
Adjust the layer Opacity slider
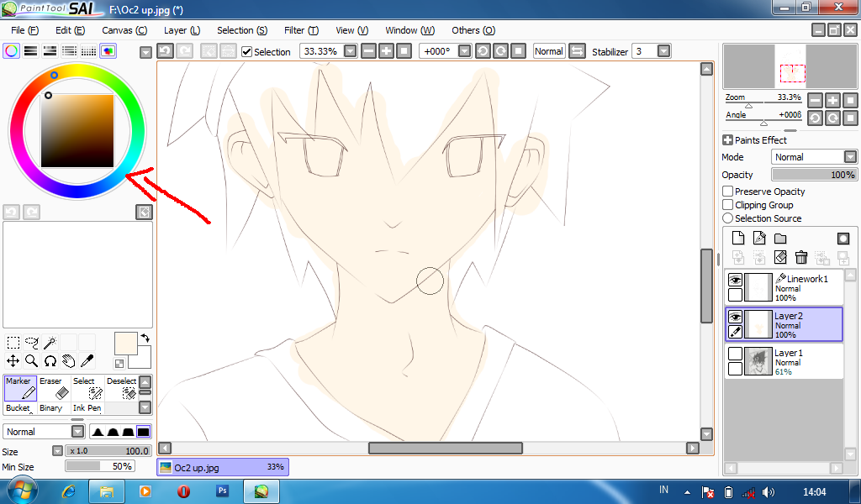814,175
